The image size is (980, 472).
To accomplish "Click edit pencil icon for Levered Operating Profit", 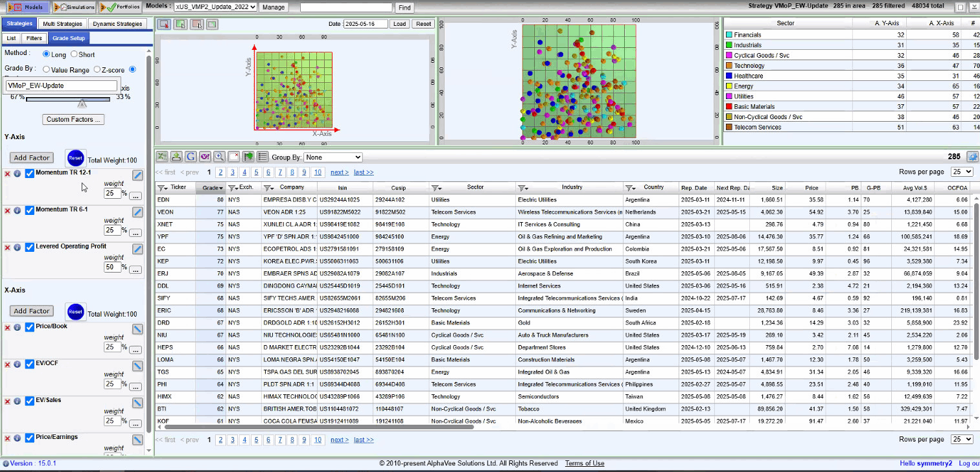I will coord(137,249).
